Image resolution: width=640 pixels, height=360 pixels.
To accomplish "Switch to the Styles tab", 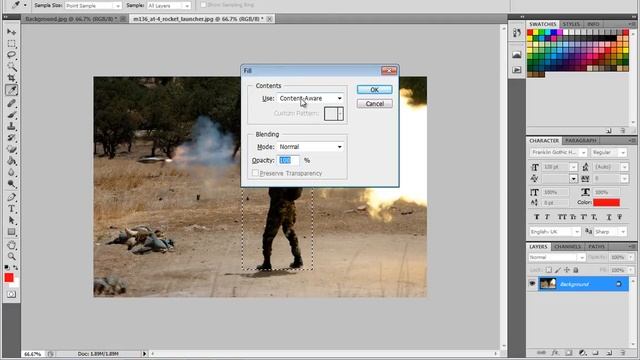I will tap(571, 24).
